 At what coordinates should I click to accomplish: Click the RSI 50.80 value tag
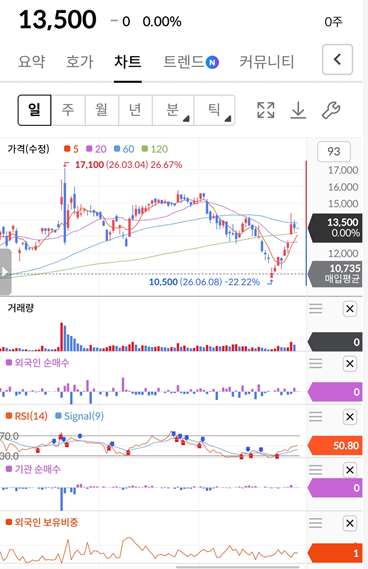pyautogui.click(x=335, y=446)
